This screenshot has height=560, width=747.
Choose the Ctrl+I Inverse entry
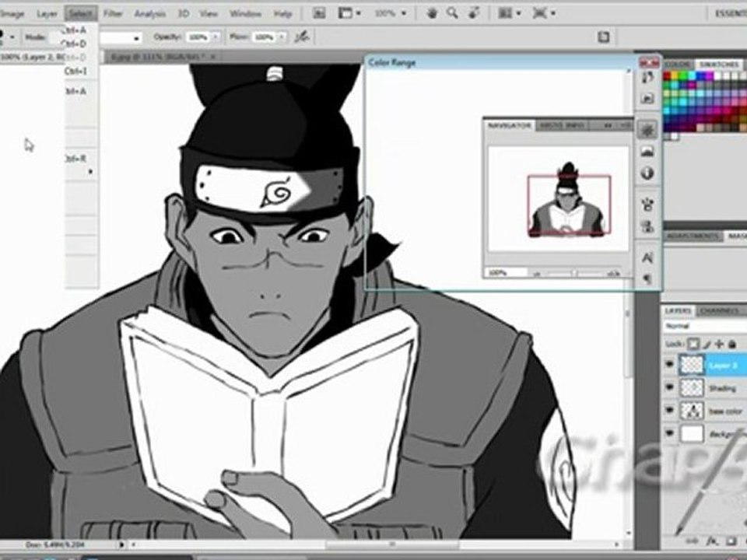(x=81, y=71)
